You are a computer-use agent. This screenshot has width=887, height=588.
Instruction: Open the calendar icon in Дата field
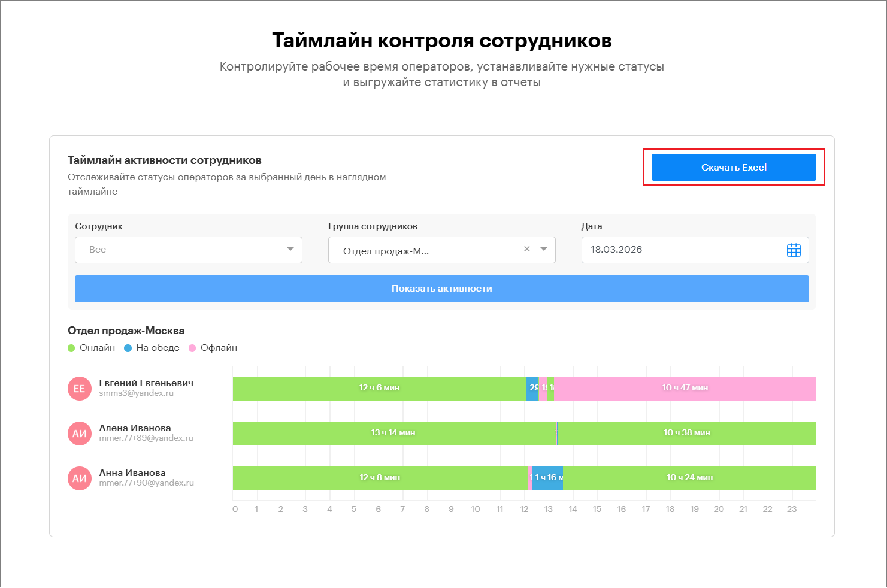coord(793,250)
